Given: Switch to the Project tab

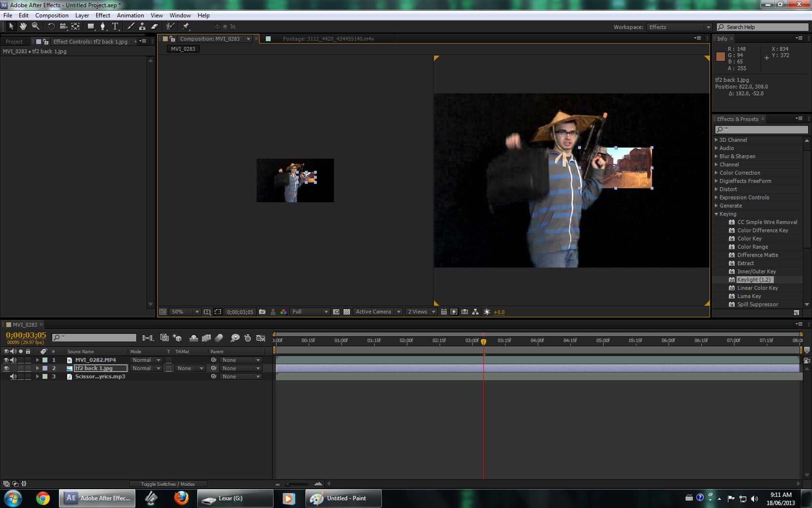Looking at the screenshot, I should [14, 42].
